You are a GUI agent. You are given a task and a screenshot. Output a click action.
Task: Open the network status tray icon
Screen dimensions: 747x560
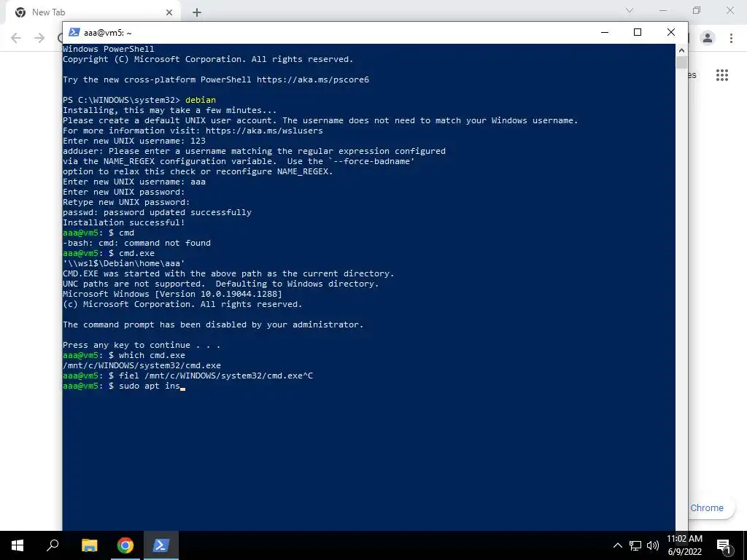click(635, 545)
